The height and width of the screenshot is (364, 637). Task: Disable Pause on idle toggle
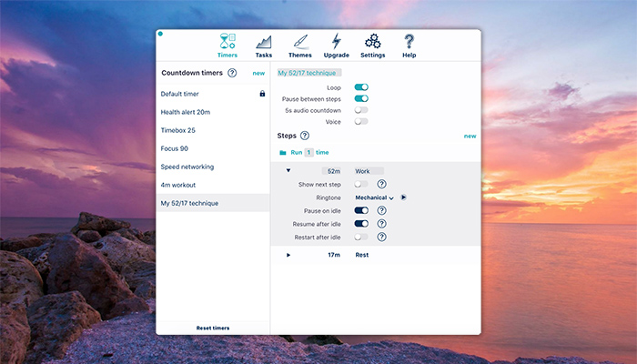tap(361, 210)
